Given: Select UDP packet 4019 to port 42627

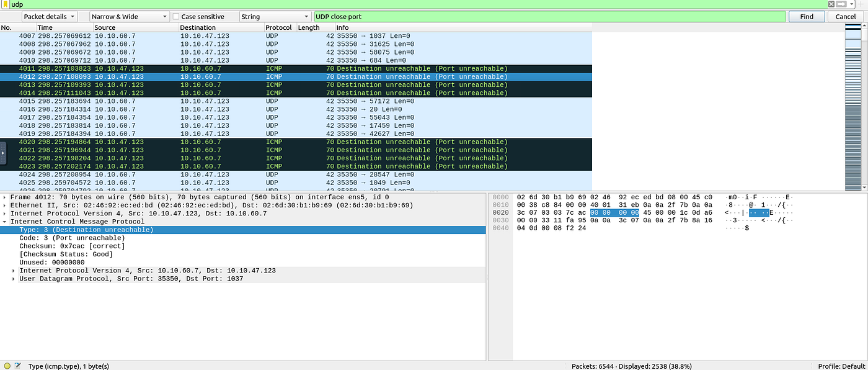Looking at the screenshot, I should coord(296,133).
